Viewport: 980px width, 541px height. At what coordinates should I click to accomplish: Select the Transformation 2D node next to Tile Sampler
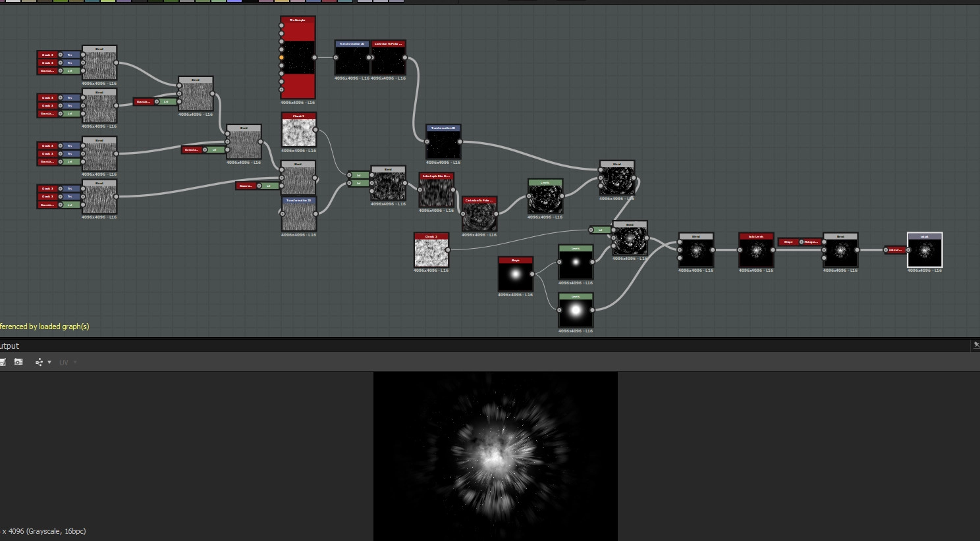352,59
